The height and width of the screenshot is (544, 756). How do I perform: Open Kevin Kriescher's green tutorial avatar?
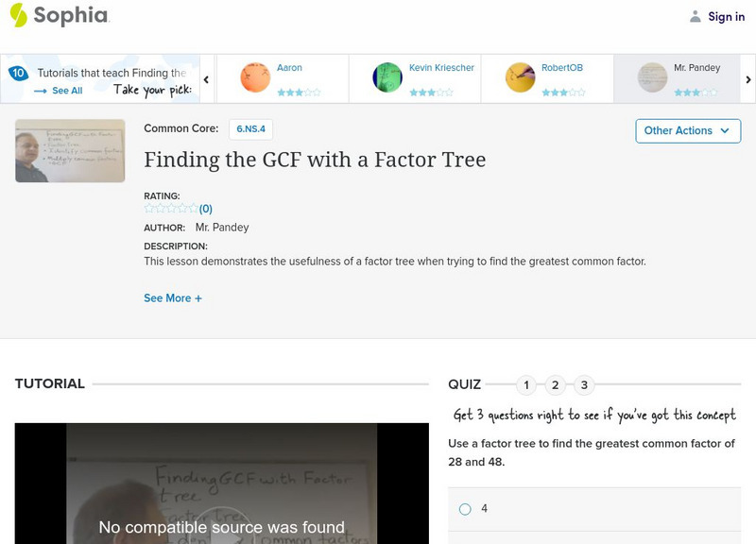coord(387,77)
